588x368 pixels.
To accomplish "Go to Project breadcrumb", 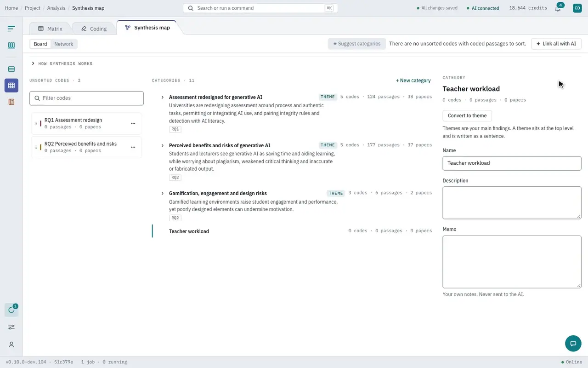I will pos(33,8).
